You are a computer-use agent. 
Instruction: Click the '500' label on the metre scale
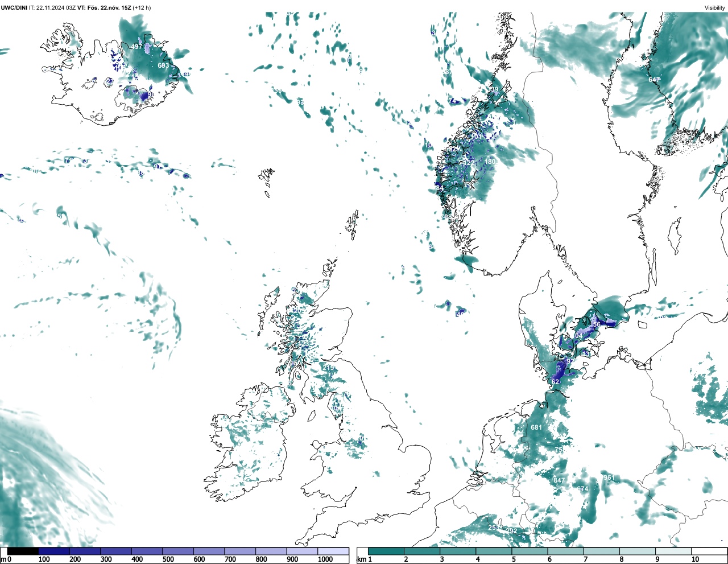pyautogui.click(x=168, y=559)
